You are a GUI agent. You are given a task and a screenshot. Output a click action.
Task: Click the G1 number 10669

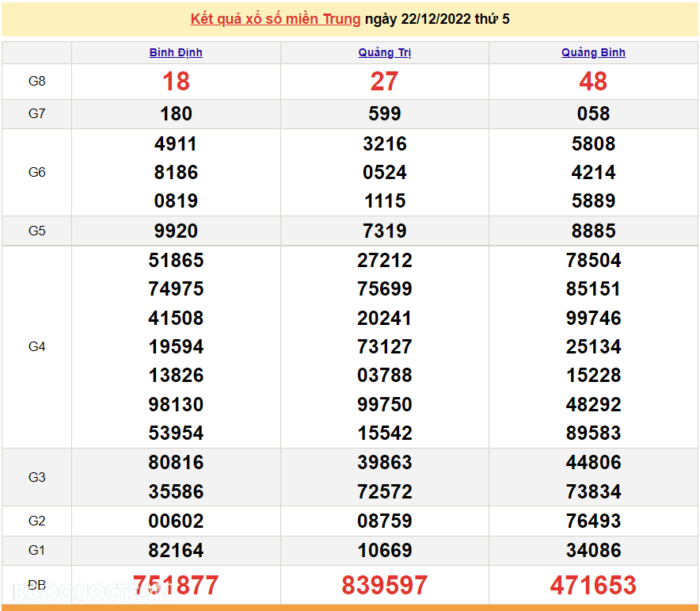click(384, 551)
